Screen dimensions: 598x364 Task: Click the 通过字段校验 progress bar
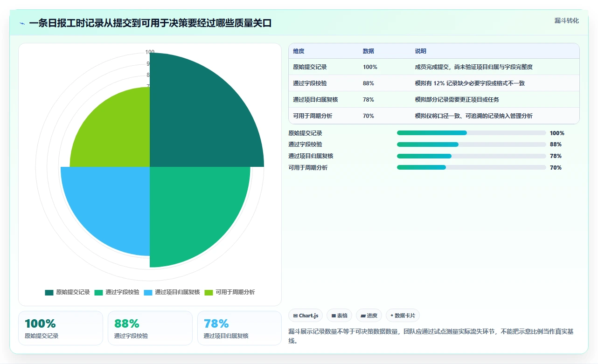(471, 144)
